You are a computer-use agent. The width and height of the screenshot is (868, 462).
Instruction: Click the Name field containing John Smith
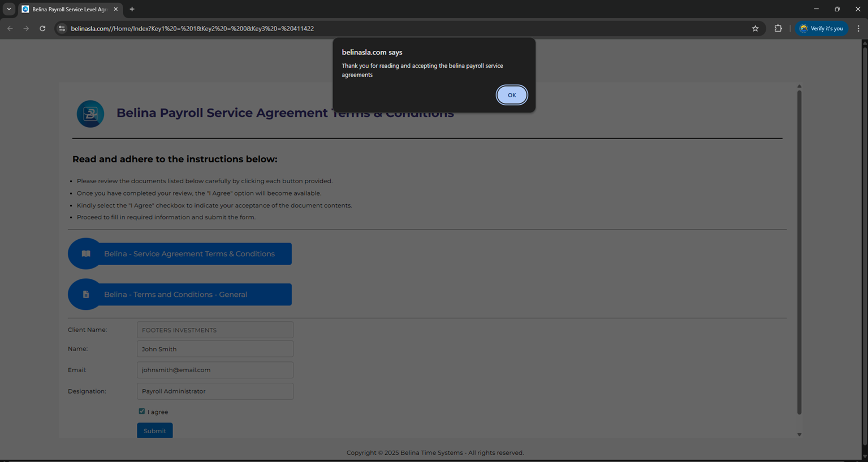215,349
